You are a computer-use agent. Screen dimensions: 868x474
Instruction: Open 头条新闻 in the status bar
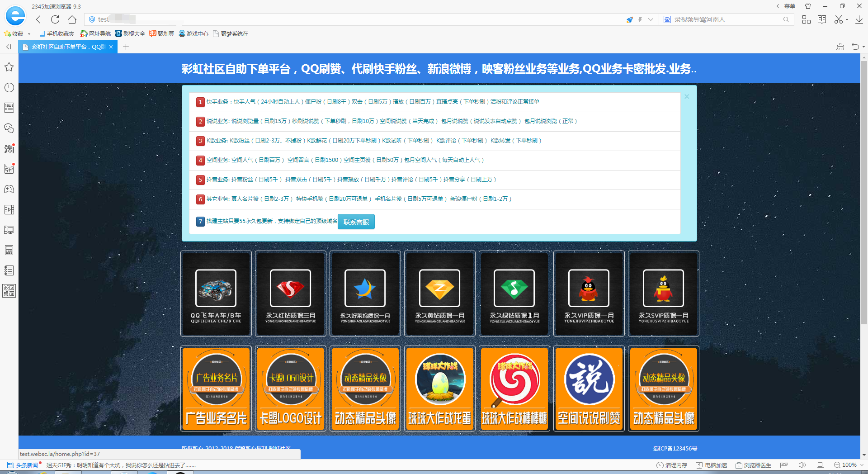pos(23,465)
